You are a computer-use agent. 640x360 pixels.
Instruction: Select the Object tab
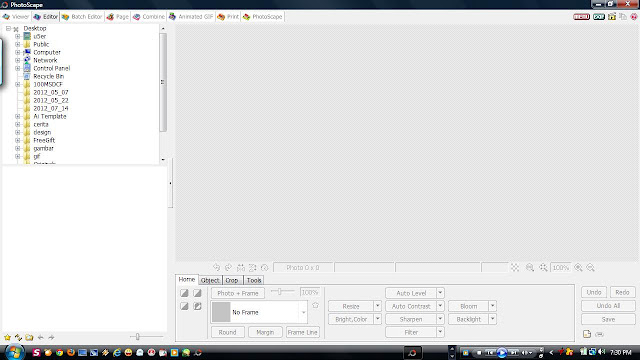pyautogui.click(x=210, y=280)
